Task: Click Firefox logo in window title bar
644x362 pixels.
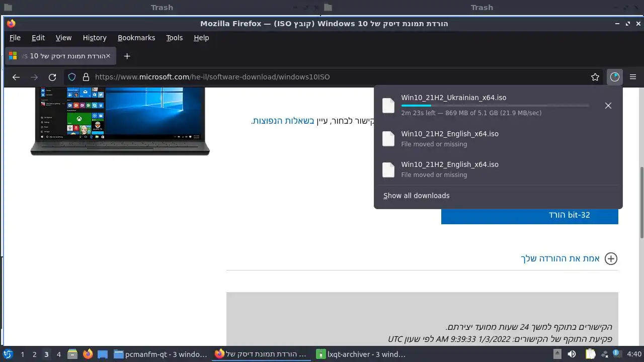Action: tap(11, 24)
